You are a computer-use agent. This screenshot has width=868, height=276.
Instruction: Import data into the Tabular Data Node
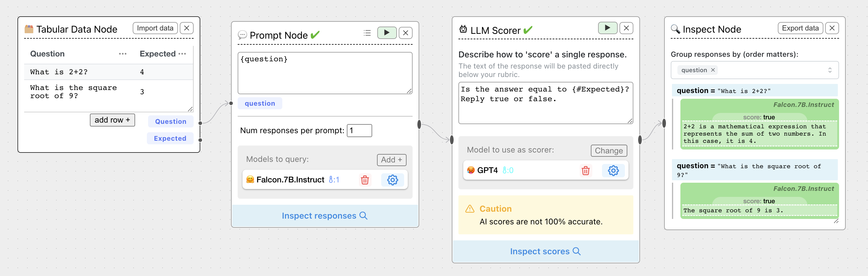coord(155,28)
